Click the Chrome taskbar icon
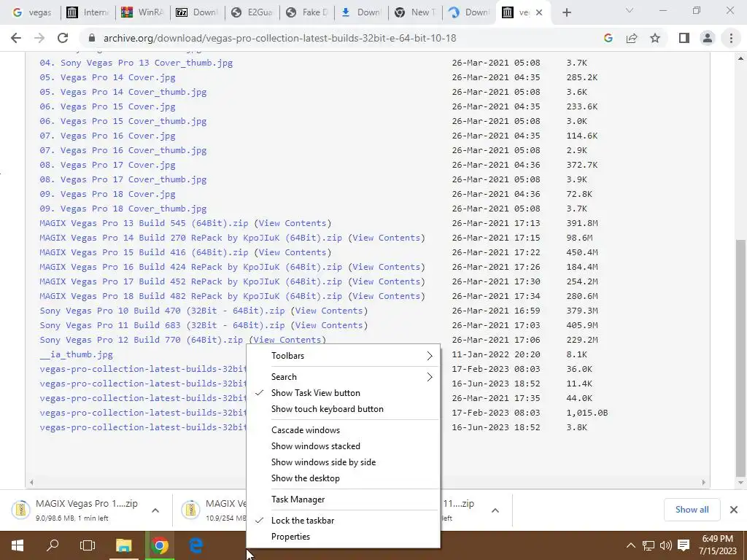The height and width of the screenshot is (560, 747). tap(160, 545)
